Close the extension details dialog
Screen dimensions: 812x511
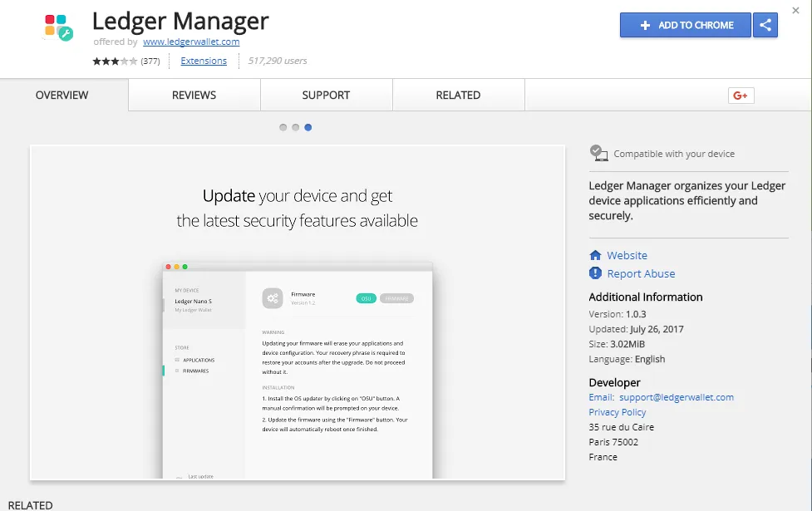795,10
